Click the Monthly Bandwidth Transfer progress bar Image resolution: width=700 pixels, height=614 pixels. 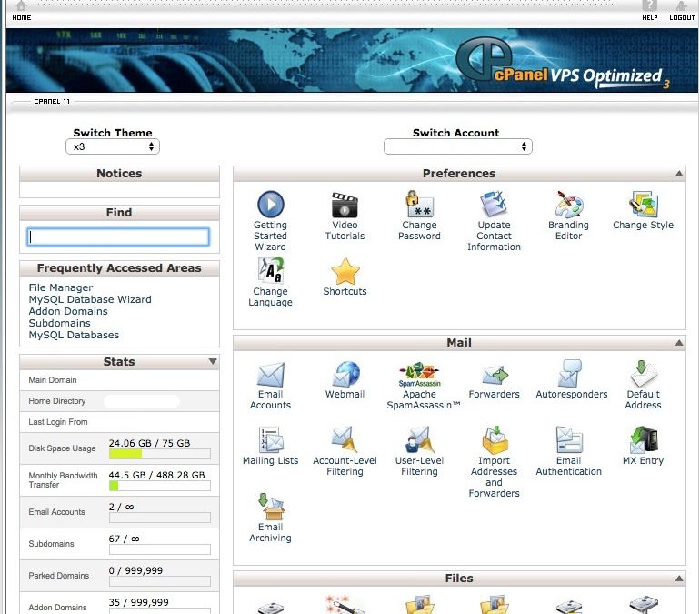coord(160,486)
